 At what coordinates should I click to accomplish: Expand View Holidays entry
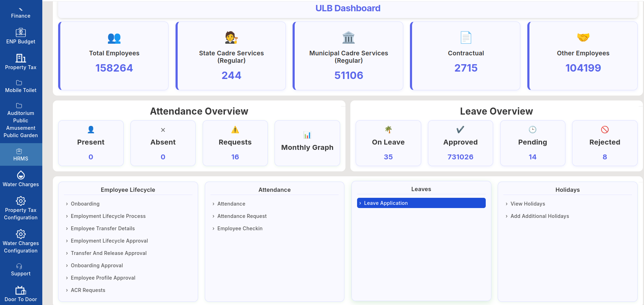(525, 204)
